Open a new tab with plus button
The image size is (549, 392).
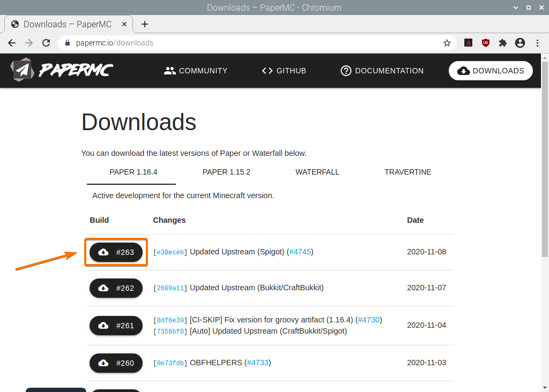145,24
